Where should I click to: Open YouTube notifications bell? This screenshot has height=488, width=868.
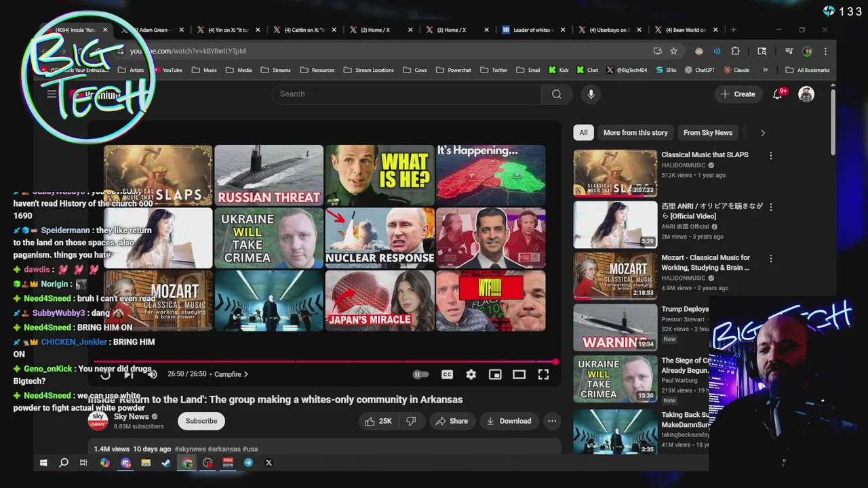coord(778,94)
